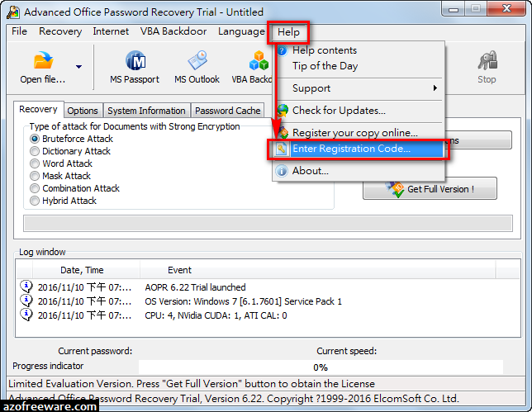The image size is (532, 412).
Task: Choose Enter Registration Code... entry
Action: coord(358,149)
